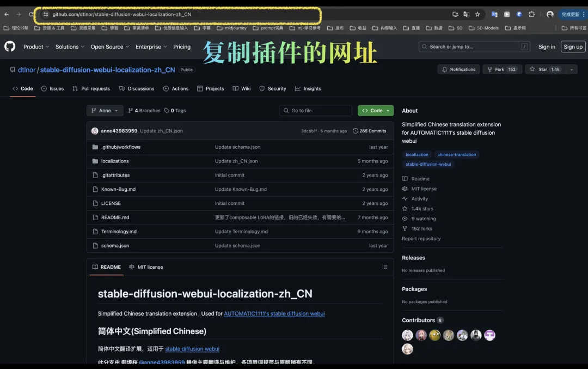Click the first contributor avatar

pyautogui.click(x=407, y=335)
